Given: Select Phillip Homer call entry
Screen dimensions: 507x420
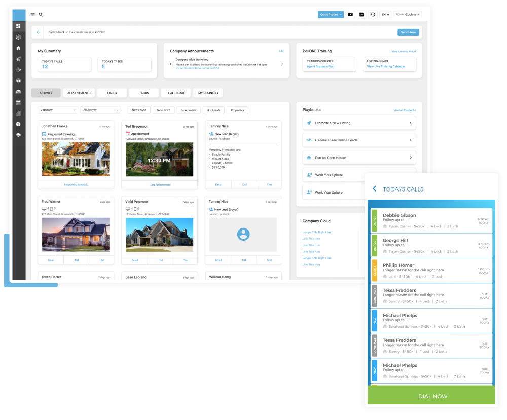Looking at the screenshot, I should tap(431, 271).
